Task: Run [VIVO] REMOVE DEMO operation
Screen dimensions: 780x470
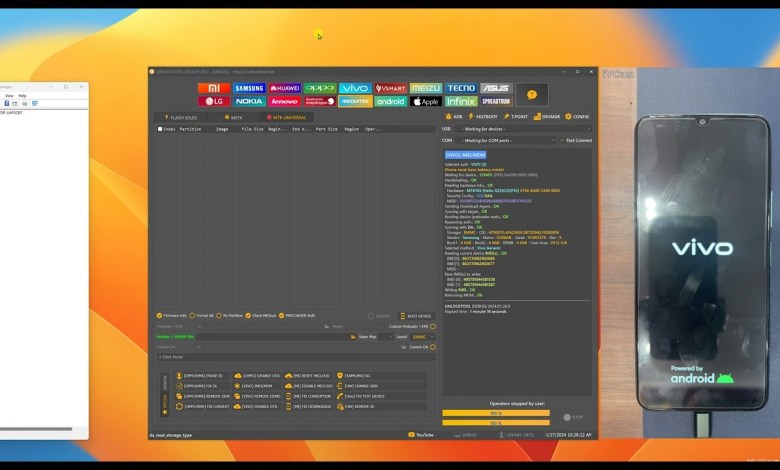Action: pos(257,396)
